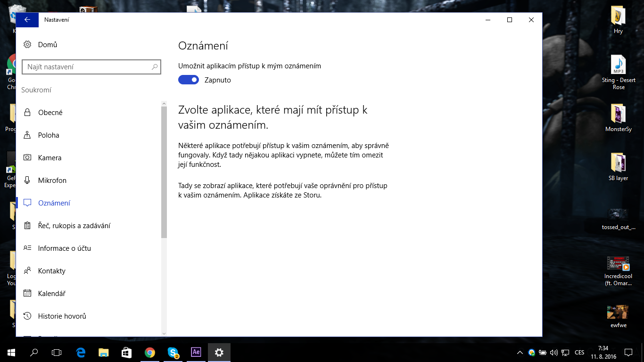Select the Oznámení speech bubble icon

point(27,203)
